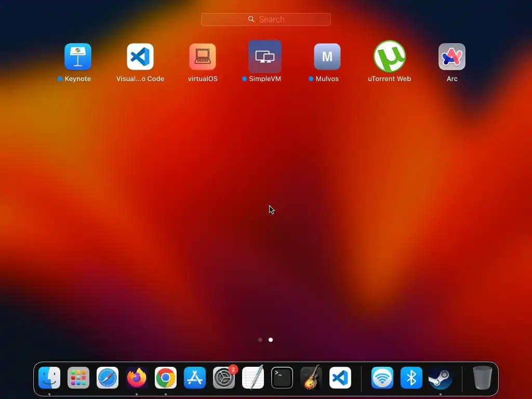532x399 pixels.
Task: Launch the SimpleVM app
Action: coord(265,56)
